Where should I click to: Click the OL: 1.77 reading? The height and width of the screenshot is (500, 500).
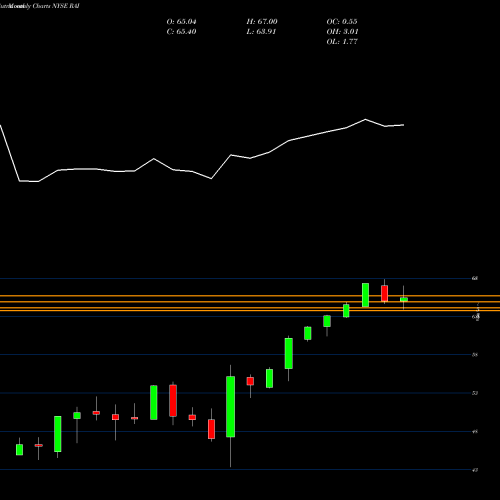[x=342, y=42]
